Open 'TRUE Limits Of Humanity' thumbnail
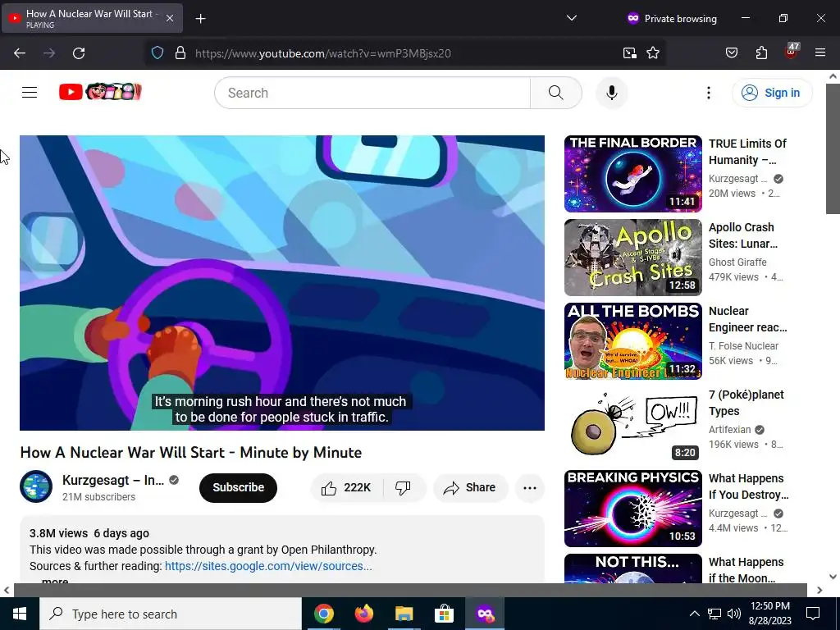The height and width of the screenshot is (630, 840). pyautogui.click(x=632, y=174)
